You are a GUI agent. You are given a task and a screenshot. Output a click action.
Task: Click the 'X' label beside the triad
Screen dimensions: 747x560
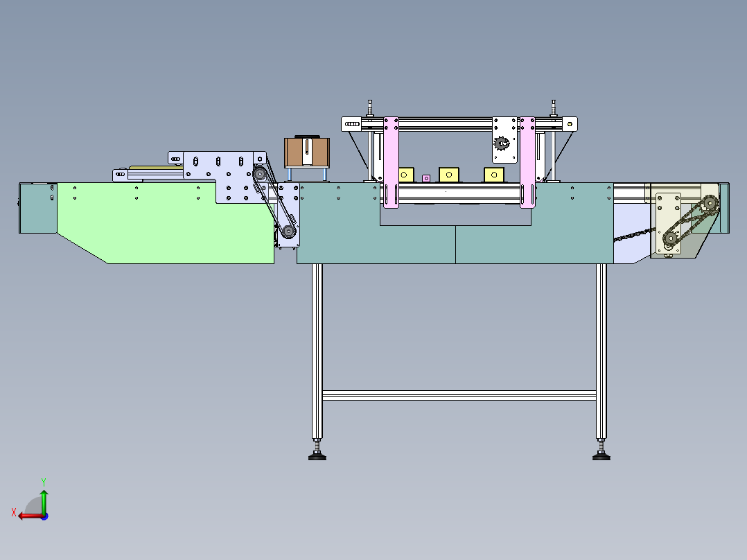pos(14,513)
